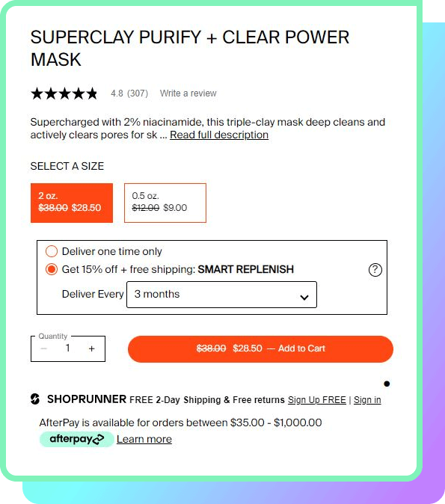Select Deliver one time only radio option
This screenshot has height=504, width=445.
(x=52, y=251)
